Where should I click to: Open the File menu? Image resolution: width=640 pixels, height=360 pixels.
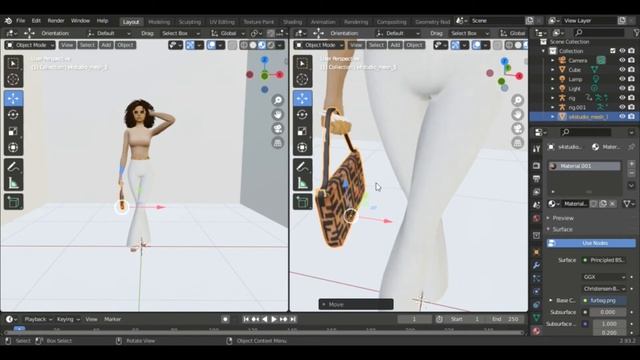tap(20, 20)
